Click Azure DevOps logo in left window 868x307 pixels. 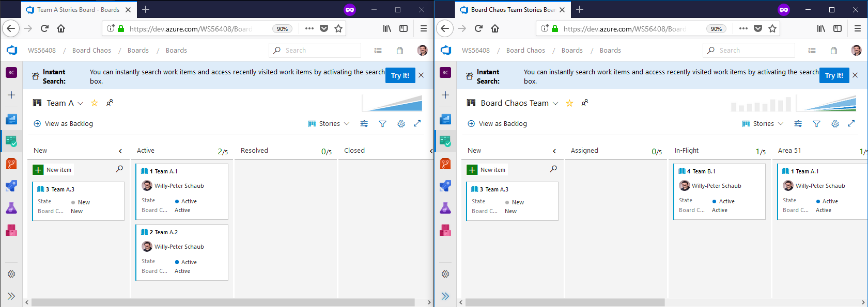tap(11, 50)
